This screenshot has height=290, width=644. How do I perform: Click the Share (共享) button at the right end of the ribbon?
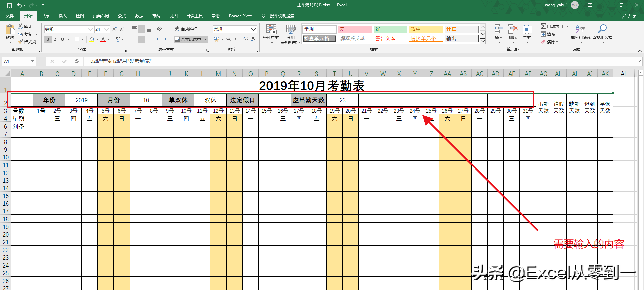click(x=629, y=16)
